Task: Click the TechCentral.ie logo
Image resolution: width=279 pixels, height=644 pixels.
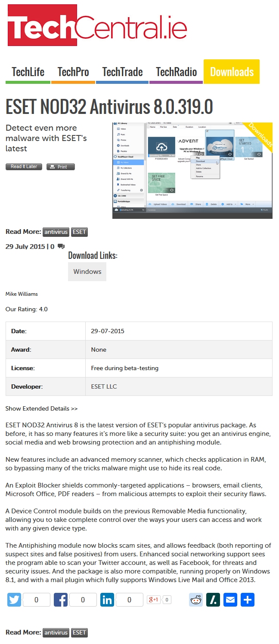Action: pos(97,26)
